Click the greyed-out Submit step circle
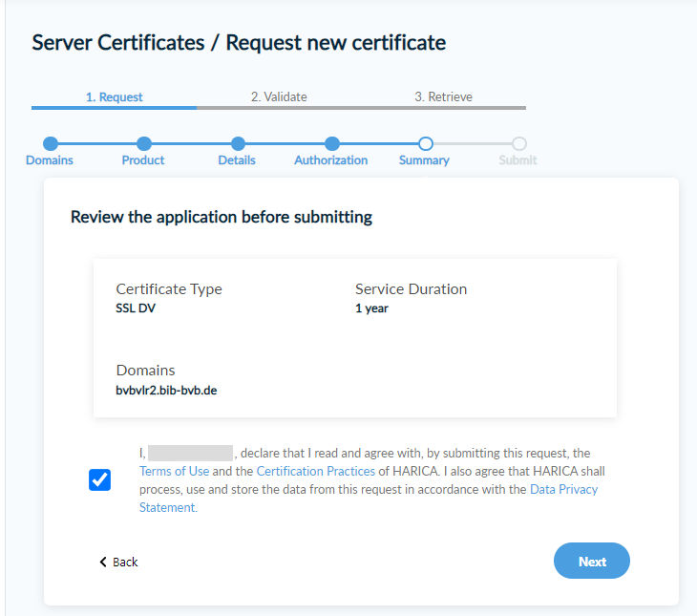The height and width of the screenshot is (616, 697). pyautogui.click(x=518, y=144)
